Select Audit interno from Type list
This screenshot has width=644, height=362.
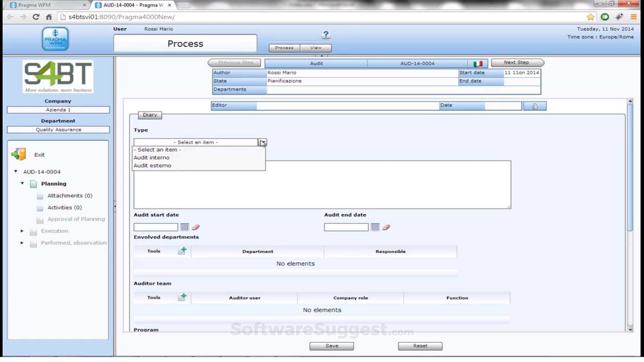152,158
